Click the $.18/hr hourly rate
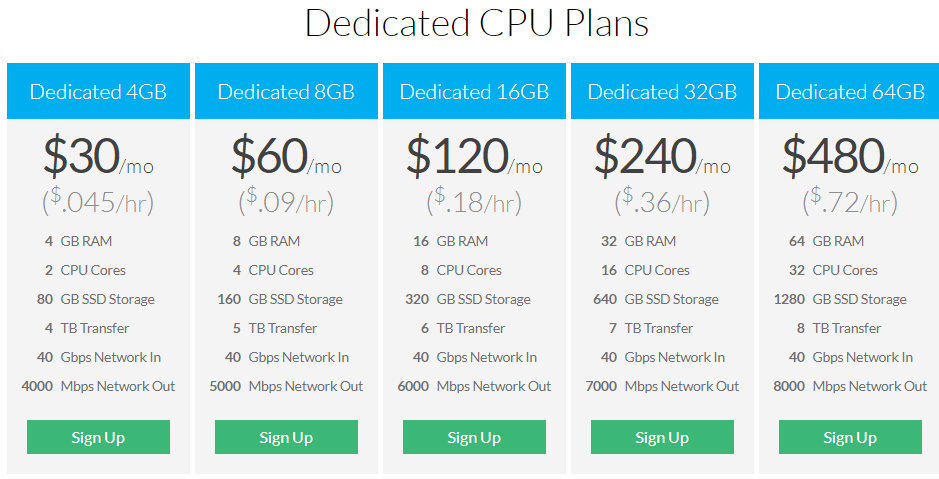 tap(474, 202)
